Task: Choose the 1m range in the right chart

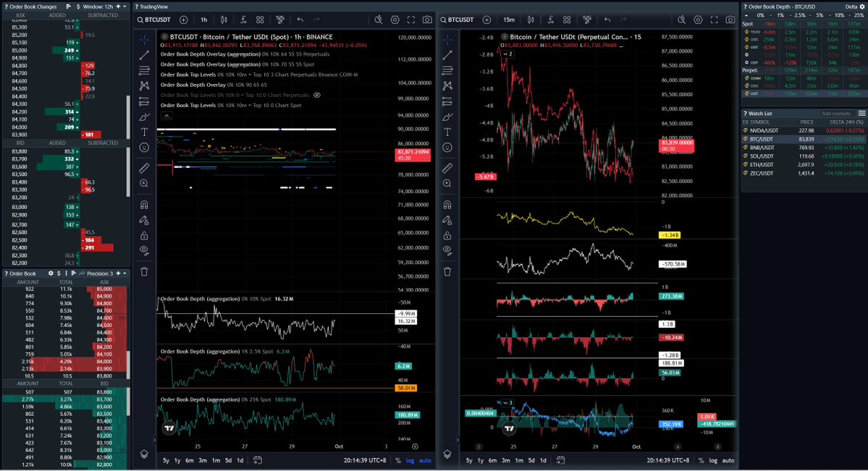Action: coord(518,460)
